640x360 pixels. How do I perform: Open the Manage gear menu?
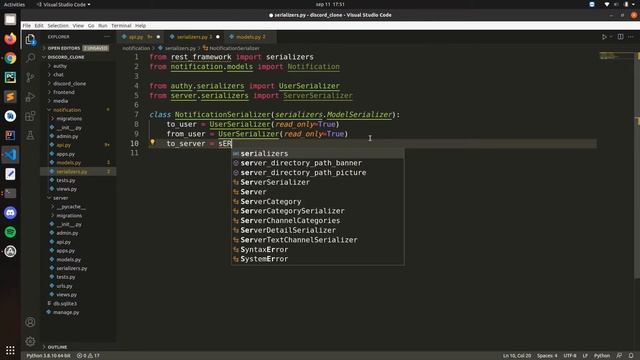[30, 341]
